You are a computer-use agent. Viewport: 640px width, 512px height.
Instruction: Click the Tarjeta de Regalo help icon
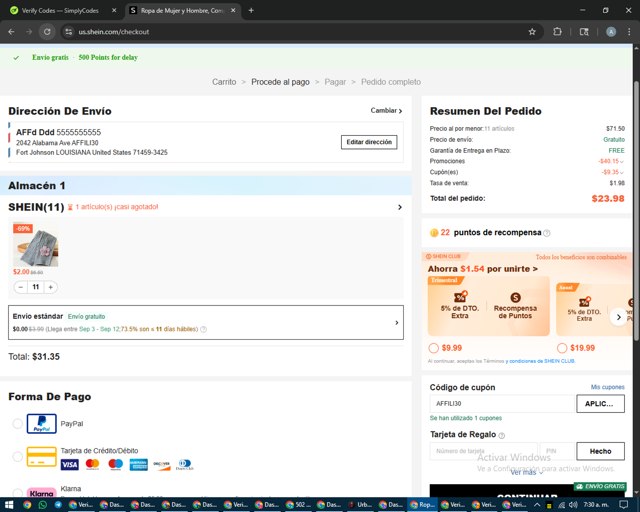(502, 436)
